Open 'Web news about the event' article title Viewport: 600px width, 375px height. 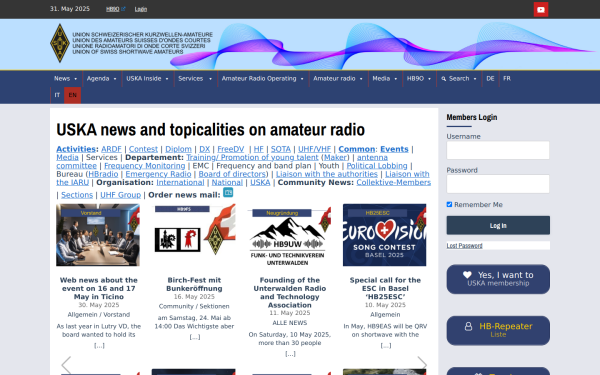pyautogui.click(x=99, y=289)
